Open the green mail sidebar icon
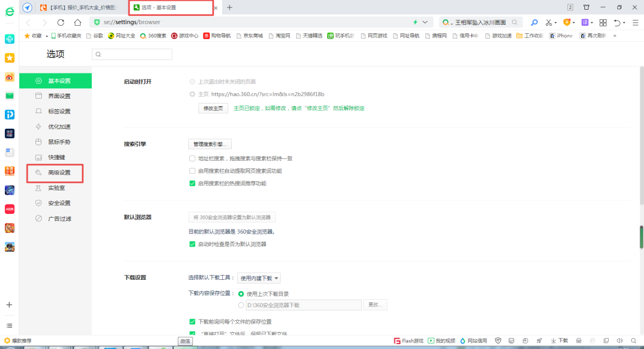Image resolution: width=644 pixels, height=349 pixels. [x=10, y=96]
